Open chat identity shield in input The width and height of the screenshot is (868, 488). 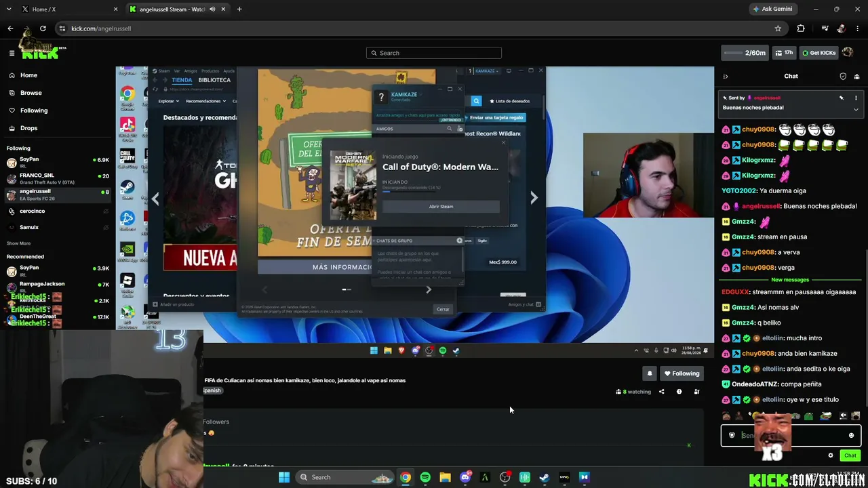[732, 435]
